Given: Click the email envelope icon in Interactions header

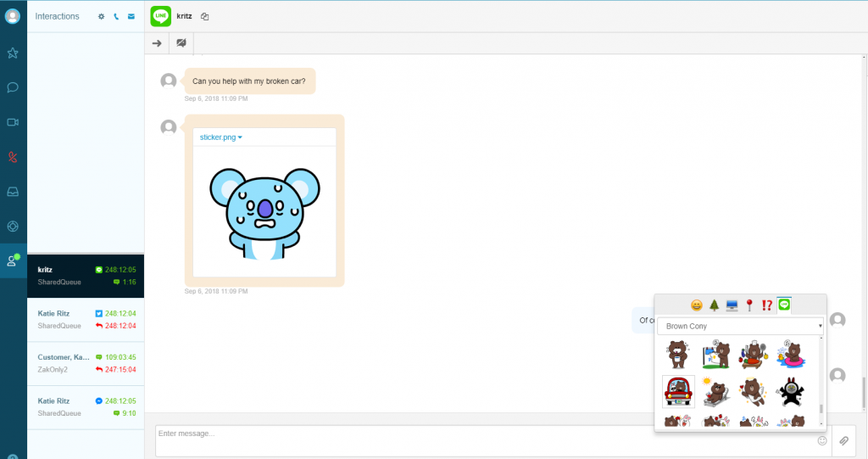Looking at the screenshot, I should 131,17.
